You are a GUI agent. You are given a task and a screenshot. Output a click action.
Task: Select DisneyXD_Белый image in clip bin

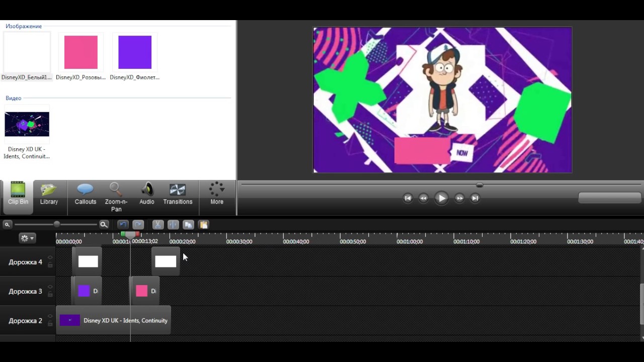27,56
